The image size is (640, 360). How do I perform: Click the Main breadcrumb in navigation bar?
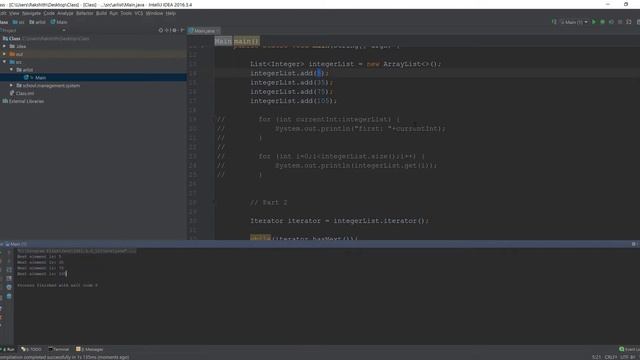coord(59,22)
